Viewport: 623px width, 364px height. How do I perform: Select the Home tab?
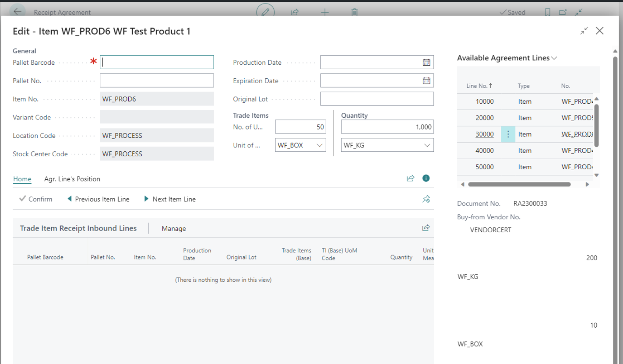22,179
